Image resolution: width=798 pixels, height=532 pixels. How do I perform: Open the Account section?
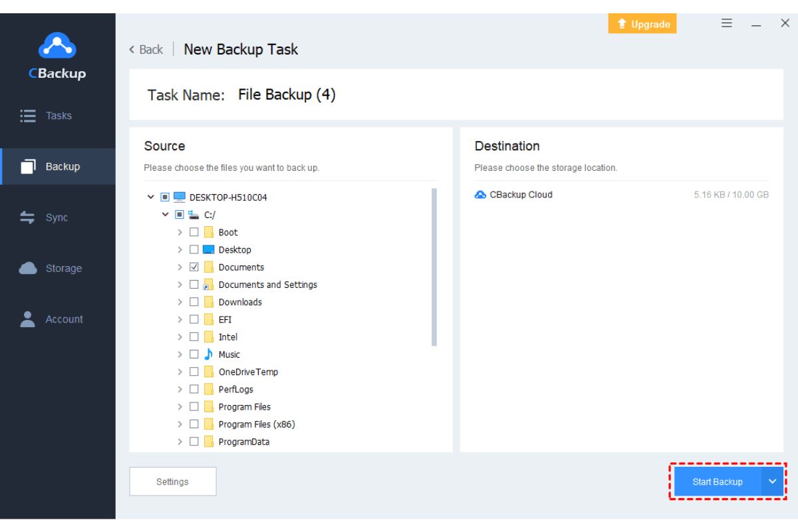tap(58, 319)
